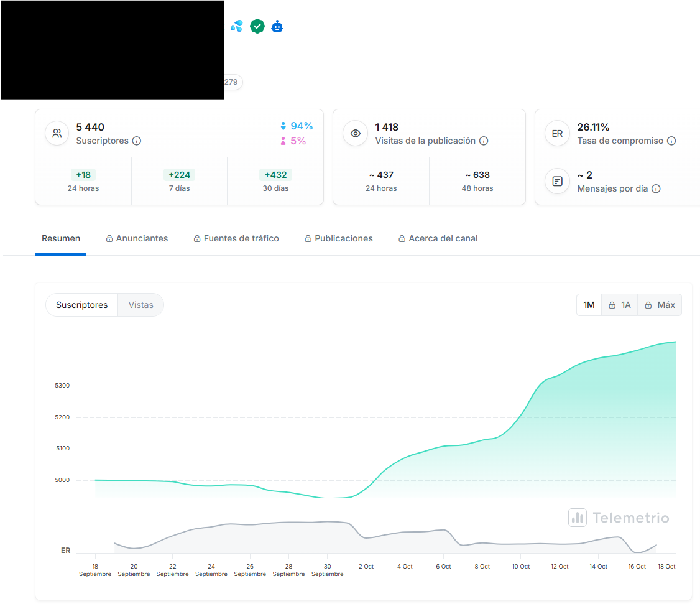Open the Fuentes de tráfico tab
Viewport: 700px width, 614px height.
tap(236, 238)
